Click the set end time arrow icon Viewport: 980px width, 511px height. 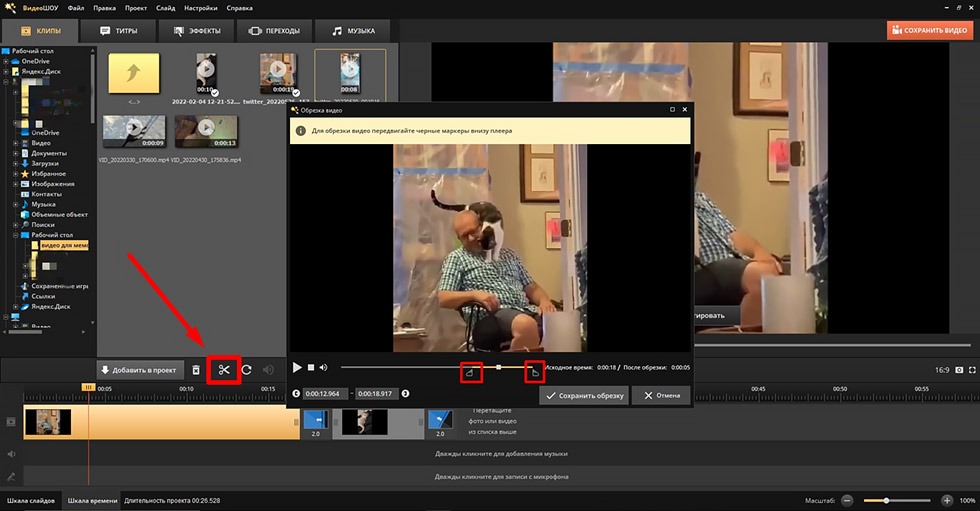pyautogui.click(x=406, y=394)
